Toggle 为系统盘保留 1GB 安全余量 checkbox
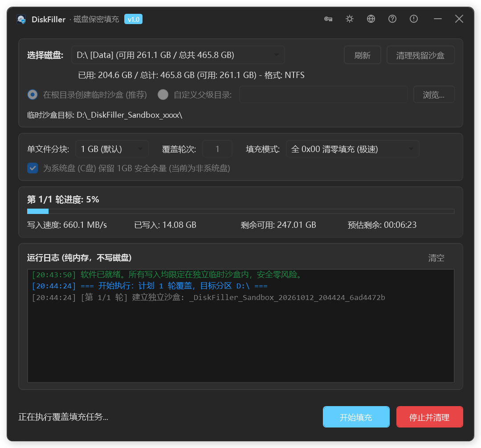The width and height of the screenshot is (481, 448). click(x=33, y=168)
